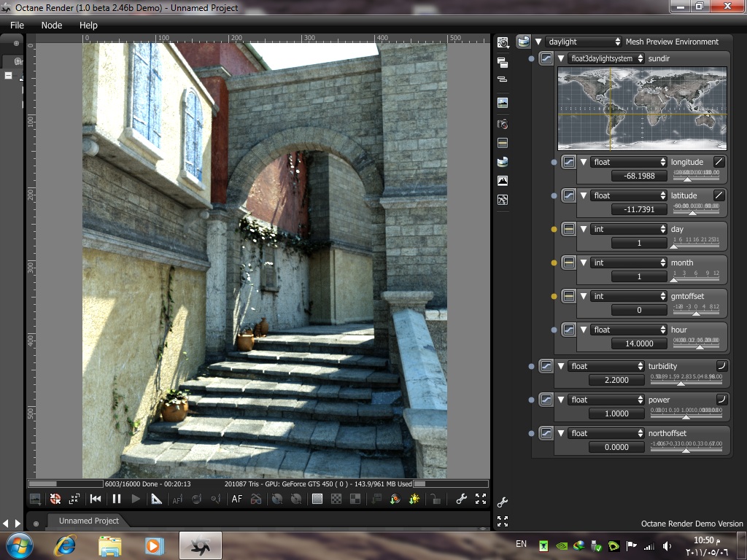Open the float type dropdown for longitude
This screenshot has height=560, width=747.
pyautogui.click(x=629, y=162)
